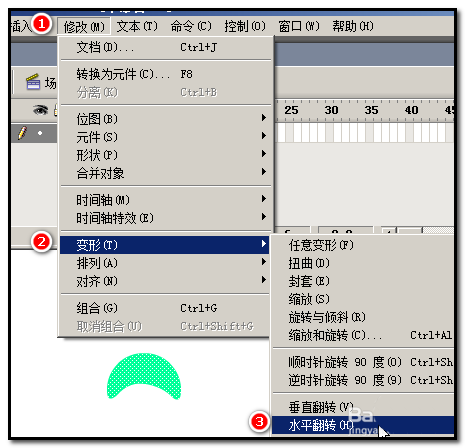The height and width of the screenshot is (448, 465).
Task: Choose 文档(D)... menu entry
Action: coord(166,48)
